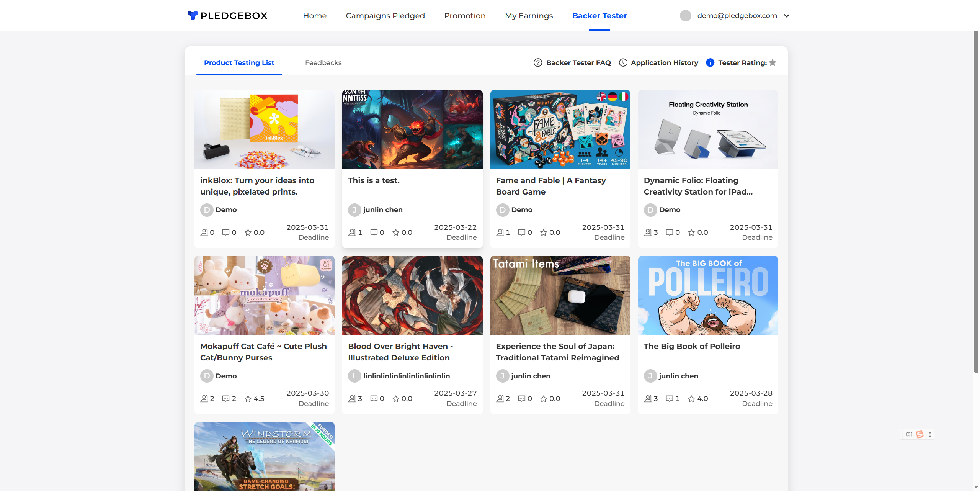Select Backer Tester navigation item
Image resolution: width=980 pixels, height=491 pixels.
coord(599,16)
